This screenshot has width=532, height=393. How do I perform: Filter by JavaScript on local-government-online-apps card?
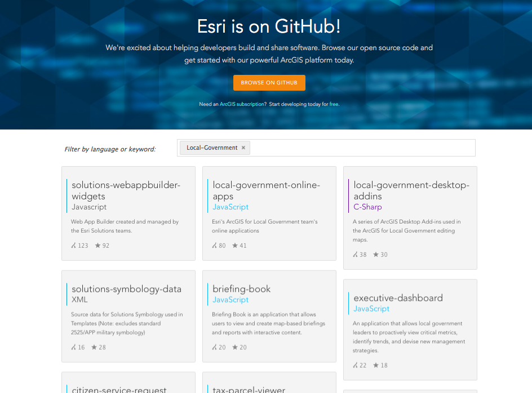click(230, 207)
